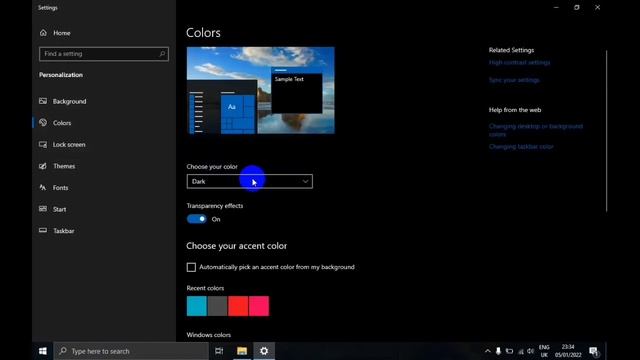This screenshot has height=360, width=640.
Task: Open Lock screen settings
Action: coord(69,144)
